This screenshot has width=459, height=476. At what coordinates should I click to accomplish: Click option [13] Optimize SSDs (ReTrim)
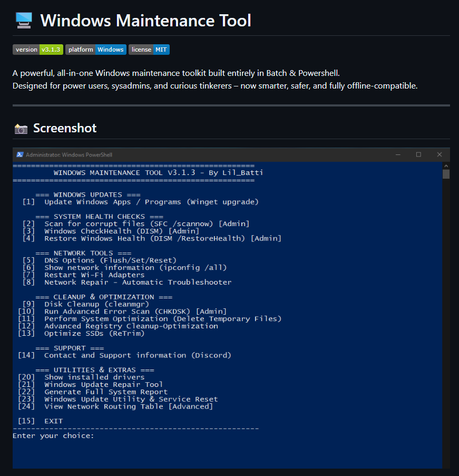[81, 333]
